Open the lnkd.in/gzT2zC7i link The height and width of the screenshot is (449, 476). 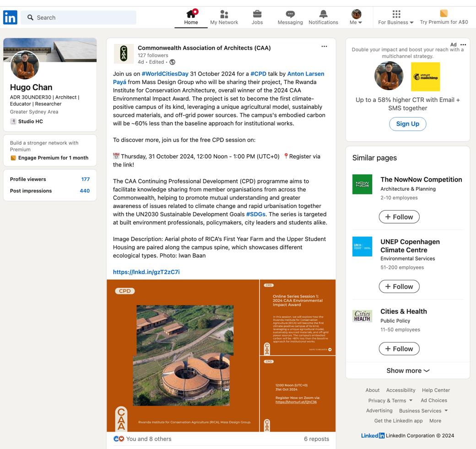pos(146,272)
